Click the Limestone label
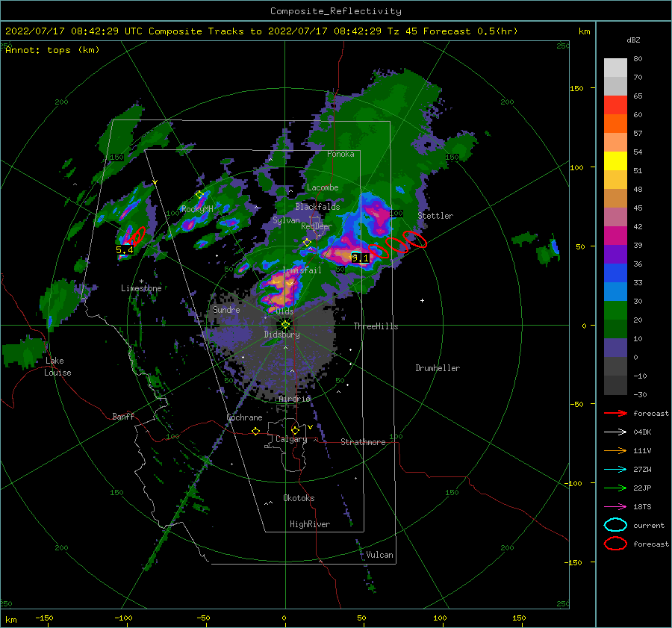The width and height of the screenshot is (672, 628). pos(141,288)
